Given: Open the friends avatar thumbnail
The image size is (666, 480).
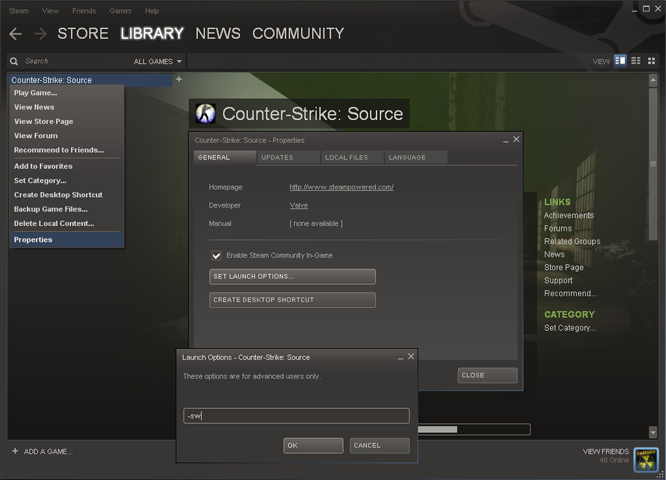Looking at the screenshot, I should tap(646, 460).
